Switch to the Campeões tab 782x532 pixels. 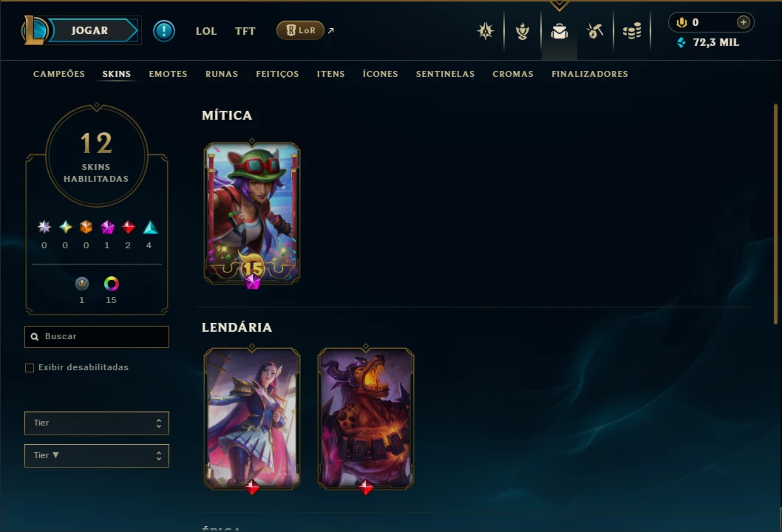point(59,74)
